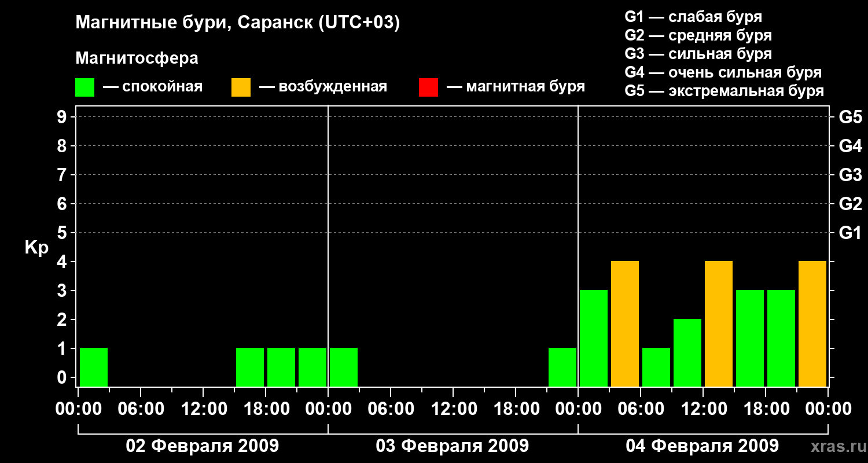The image size is (868, 463).
Task: Click the red 'магнитная буря' legend swatch
Action: [x=428, y=87]
